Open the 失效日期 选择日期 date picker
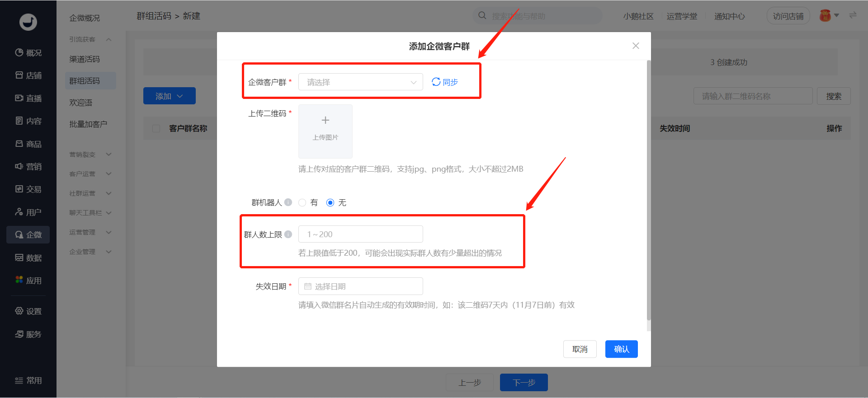868x398 pixels. (x=361, y=286)
